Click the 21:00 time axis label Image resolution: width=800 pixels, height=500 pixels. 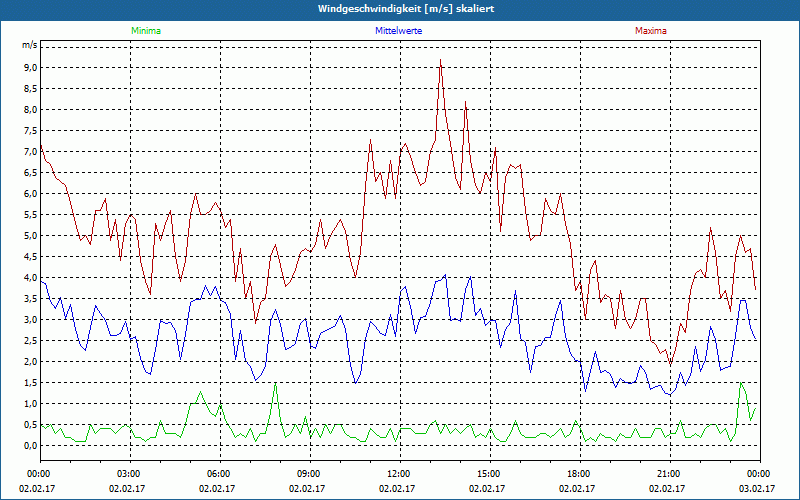(670, 474)
